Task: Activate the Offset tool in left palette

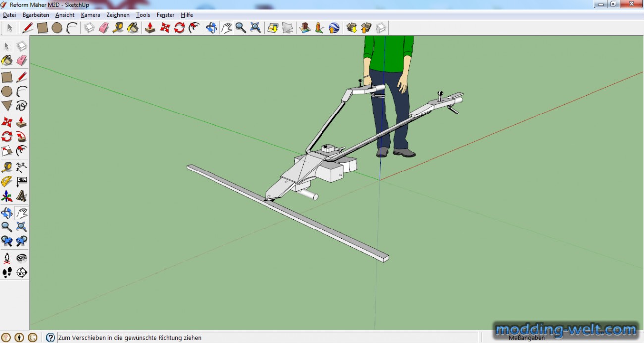Action: [21, 151]
